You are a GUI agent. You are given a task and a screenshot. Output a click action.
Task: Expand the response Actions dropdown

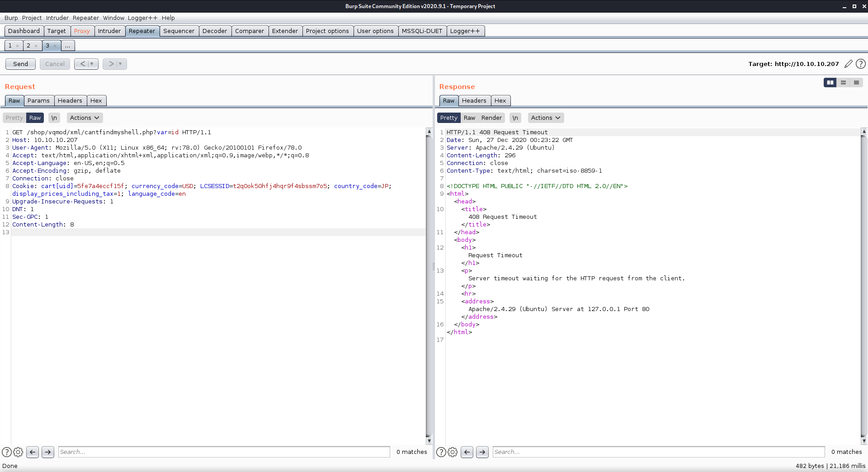tap(546, 118)
